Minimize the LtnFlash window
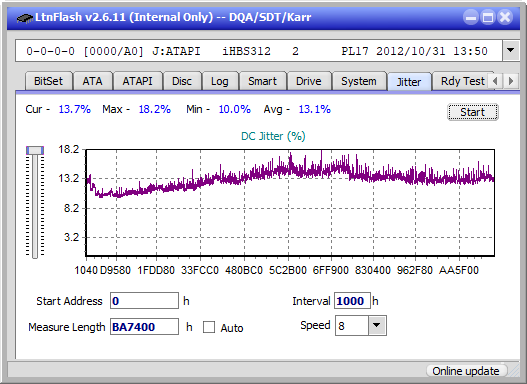Screen dimensions: 527x384 pyautogui.click(x=471, y=17)
